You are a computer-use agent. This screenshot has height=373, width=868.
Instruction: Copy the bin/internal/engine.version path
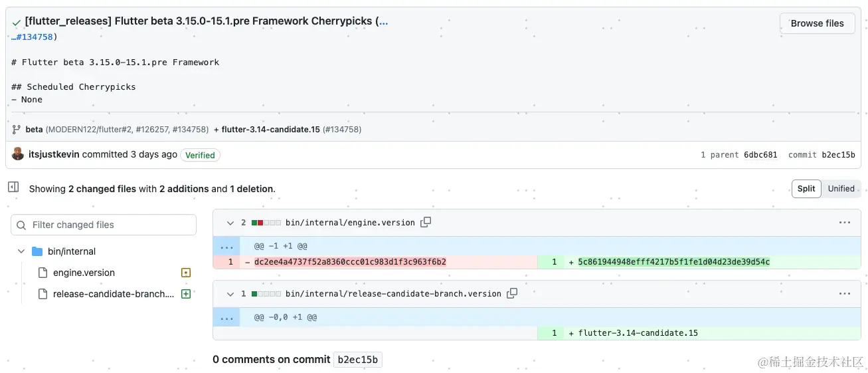click(x=426, y=222)
